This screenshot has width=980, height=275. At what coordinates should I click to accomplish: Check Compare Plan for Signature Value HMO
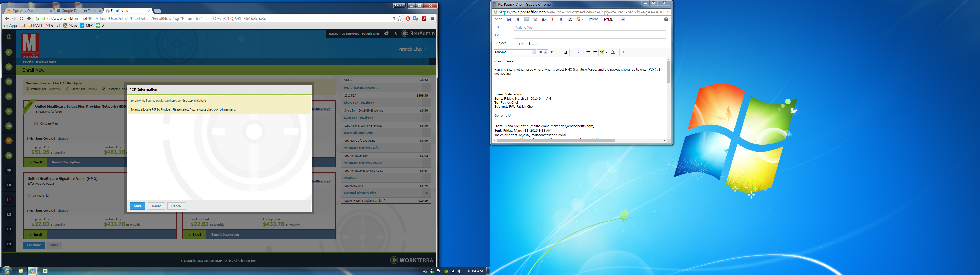click(x=29, y=196)
